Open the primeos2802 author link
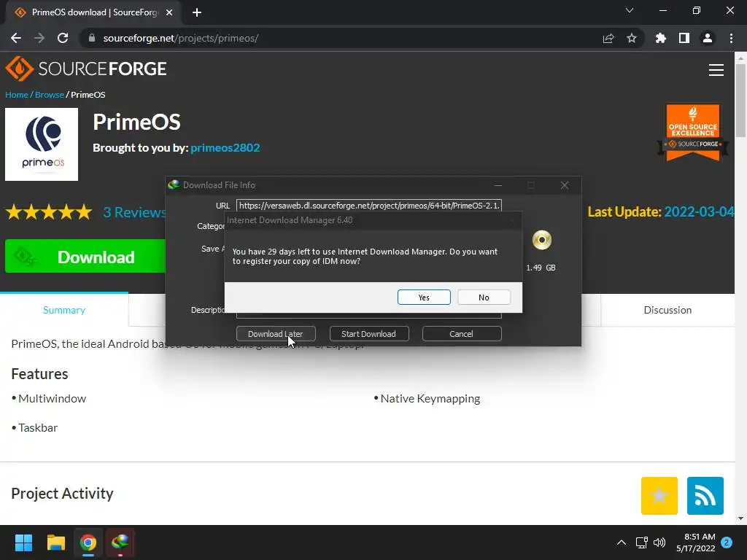The width and height of the screenshot is (747, 560). click(225, 147)
